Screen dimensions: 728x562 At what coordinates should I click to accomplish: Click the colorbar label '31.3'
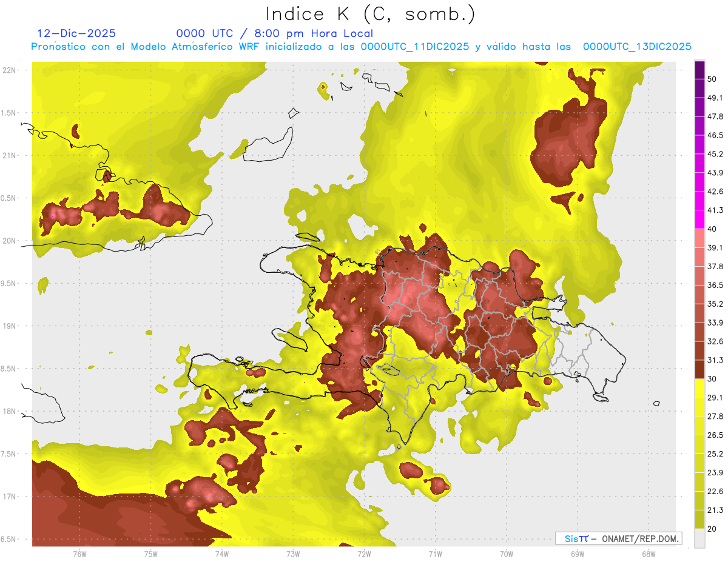click(x=715, y=360)
